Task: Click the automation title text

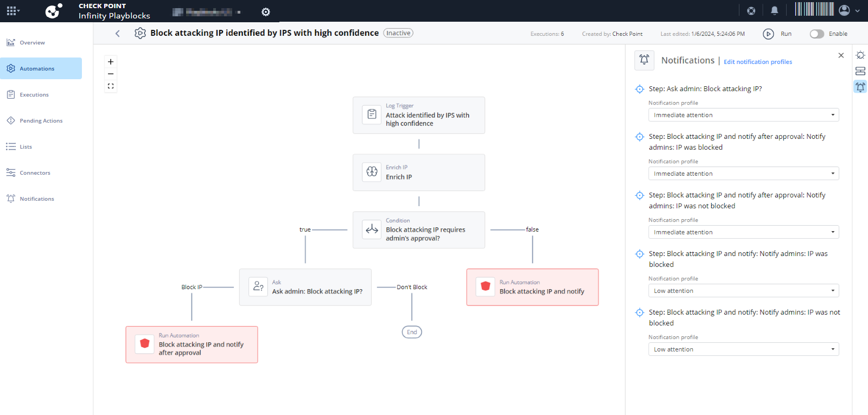Action: click(x=264, y=33)
